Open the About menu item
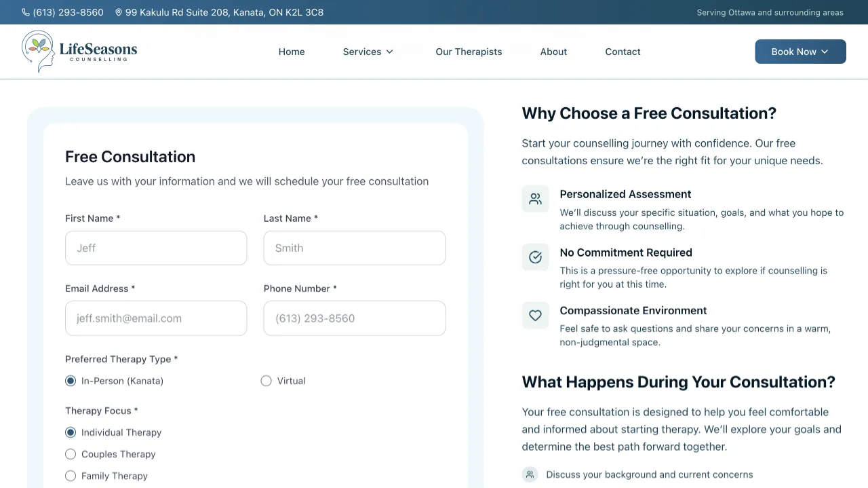The image size is (868, 488). coord(553,52)
